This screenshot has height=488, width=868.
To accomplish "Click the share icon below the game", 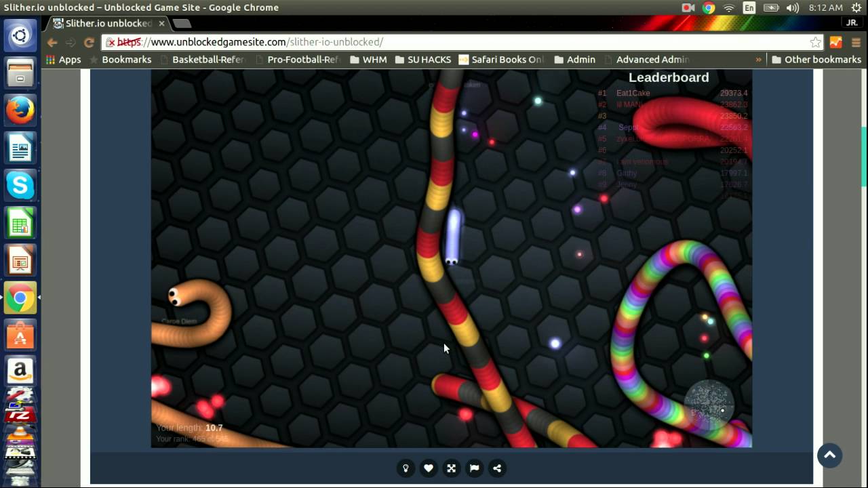I will tap(497, 468).
